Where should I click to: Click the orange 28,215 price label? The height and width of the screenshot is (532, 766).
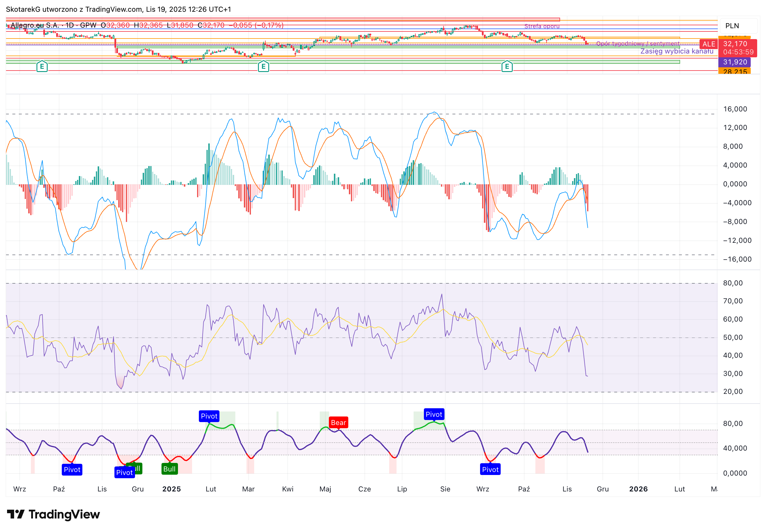(735, 71)
